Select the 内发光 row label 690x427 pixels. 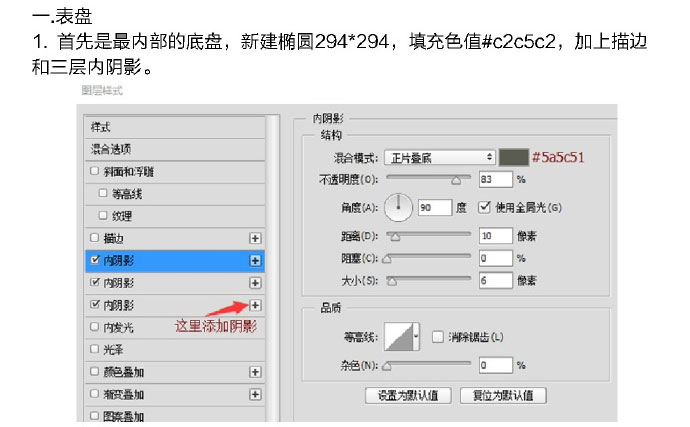coord(118,328)
